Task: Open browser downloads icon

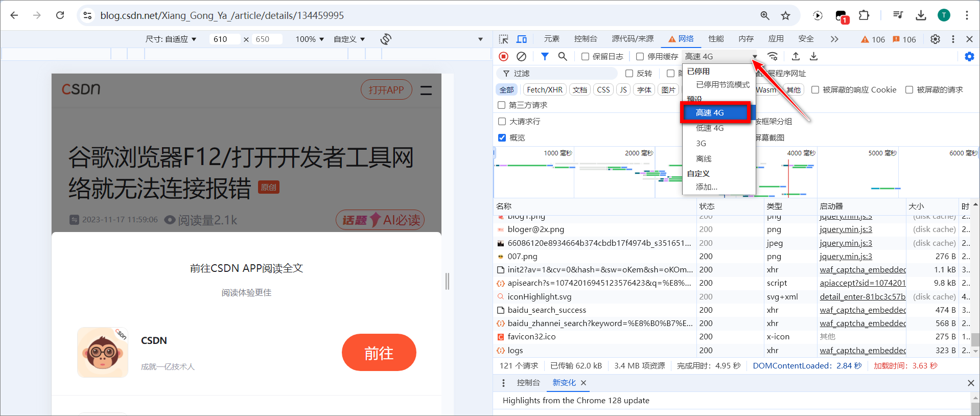Action: pyautogui.click(x=921, y=15)
